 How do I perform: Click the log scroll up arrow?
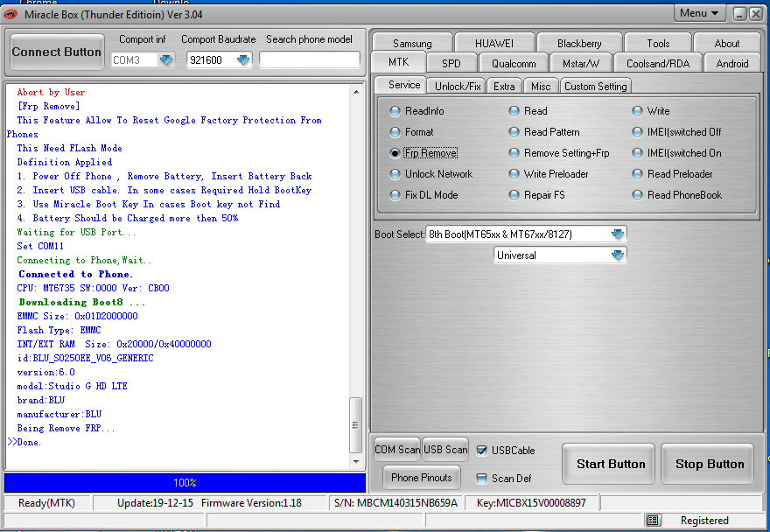tap(356, 92)
